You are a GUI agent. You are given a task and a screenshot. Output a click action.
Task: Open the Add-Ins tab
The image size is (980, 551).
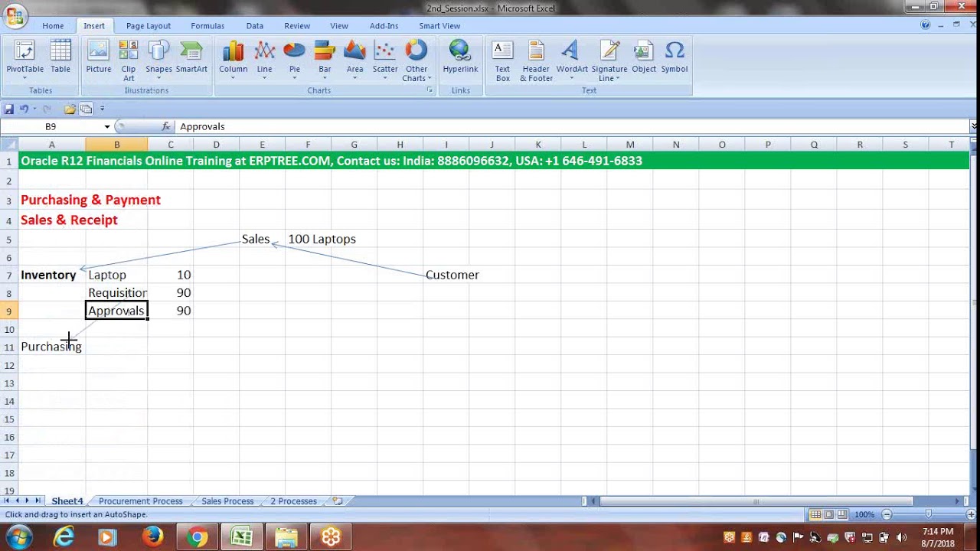(384, 26)
